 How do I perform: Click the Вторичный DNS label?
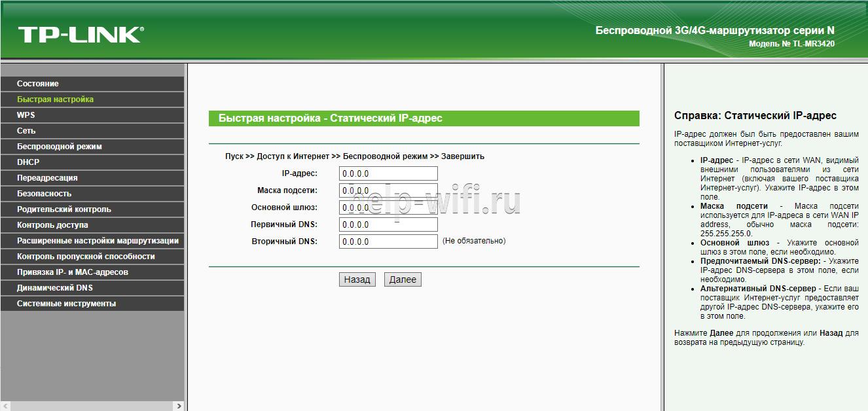[284, 241]
